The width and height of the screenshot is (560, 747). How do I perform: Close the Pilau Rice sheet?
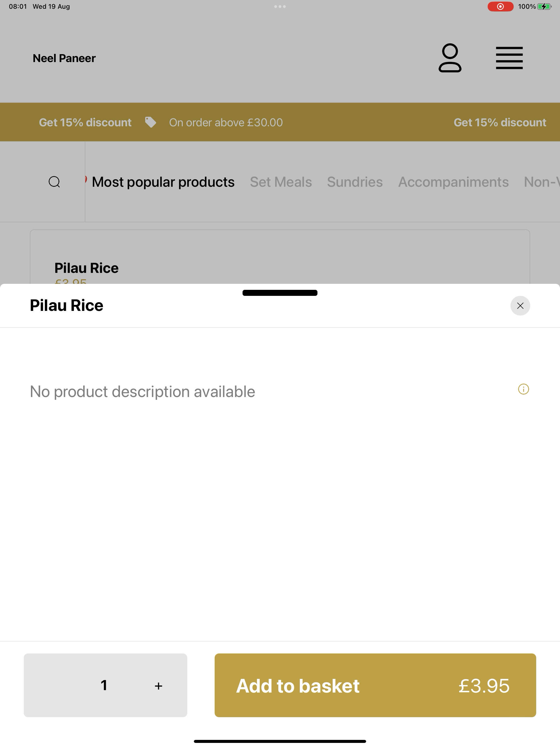520,306
